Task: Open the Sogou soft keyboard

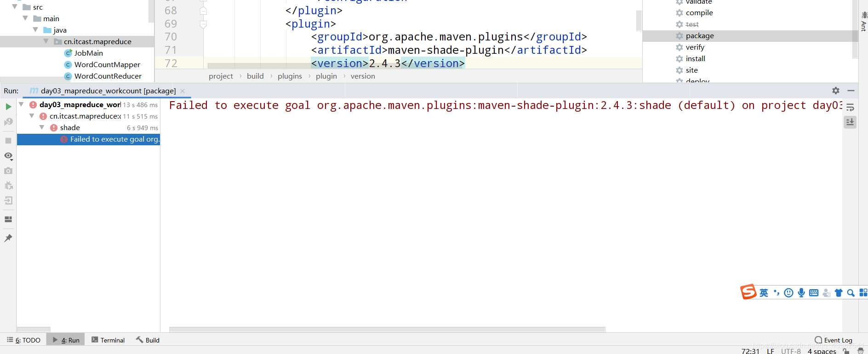Action: (x=814, y=293)
